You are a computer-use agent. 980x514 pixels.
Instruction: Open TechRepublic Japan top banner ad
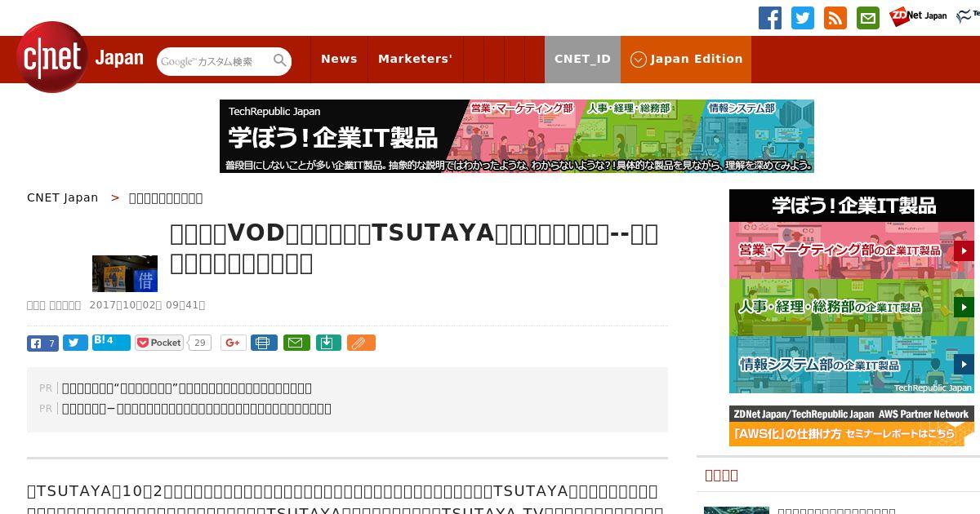pos(517,136)
